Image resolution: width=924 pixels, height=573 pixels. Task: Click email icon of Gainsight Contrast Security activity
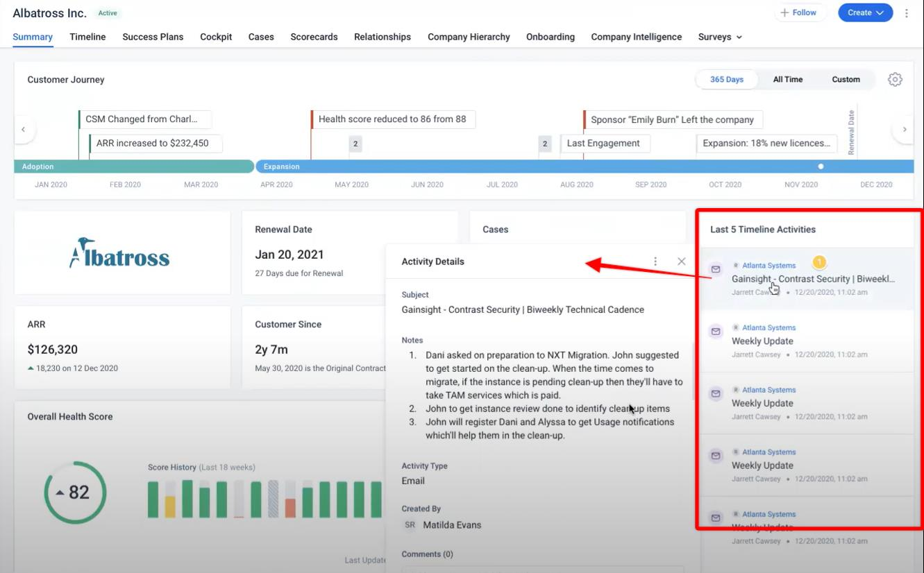point(716,269)
